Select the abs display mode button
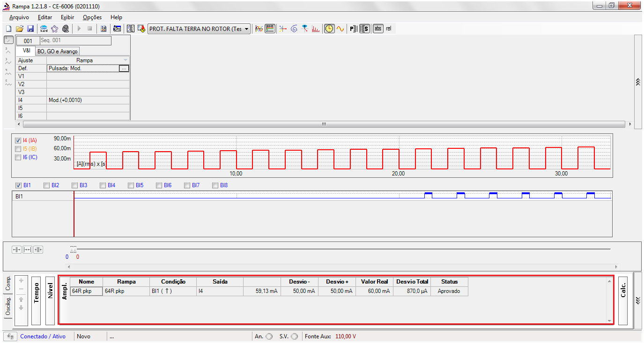Viewport: 644px width, 343px height. click(378, 29)
